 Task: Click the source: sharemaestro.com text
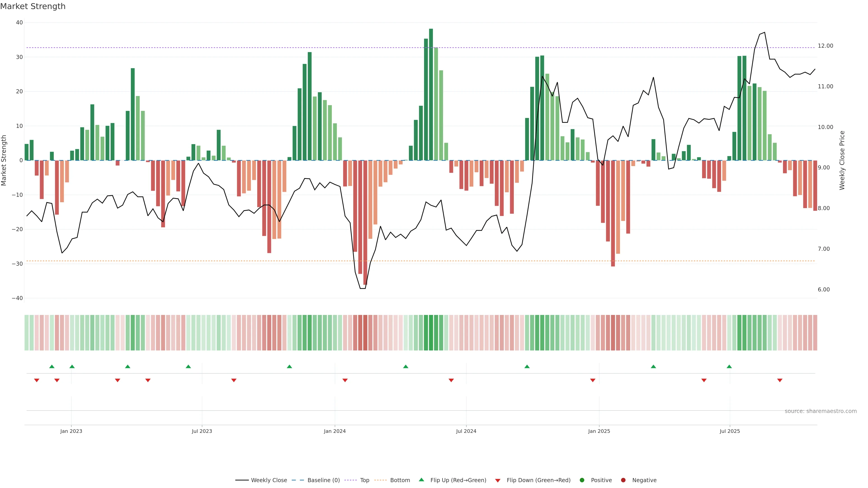[x=821, y=411]
